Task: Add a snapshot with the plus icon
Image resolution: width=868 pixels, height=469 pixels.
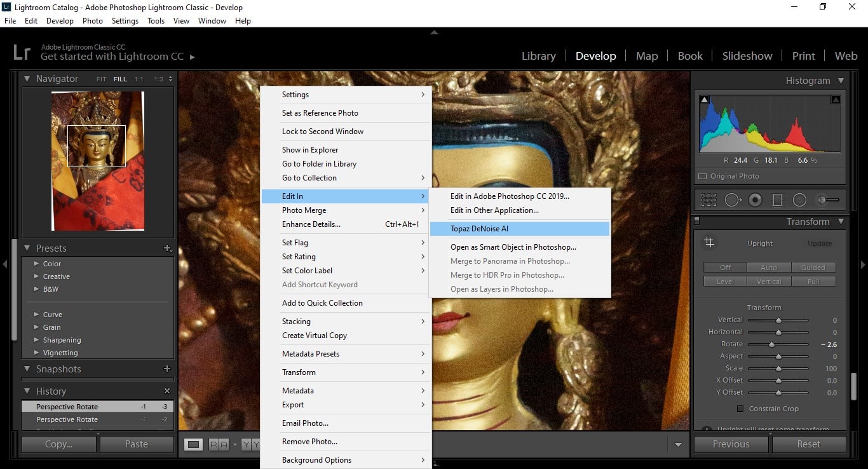Action: 167,369
